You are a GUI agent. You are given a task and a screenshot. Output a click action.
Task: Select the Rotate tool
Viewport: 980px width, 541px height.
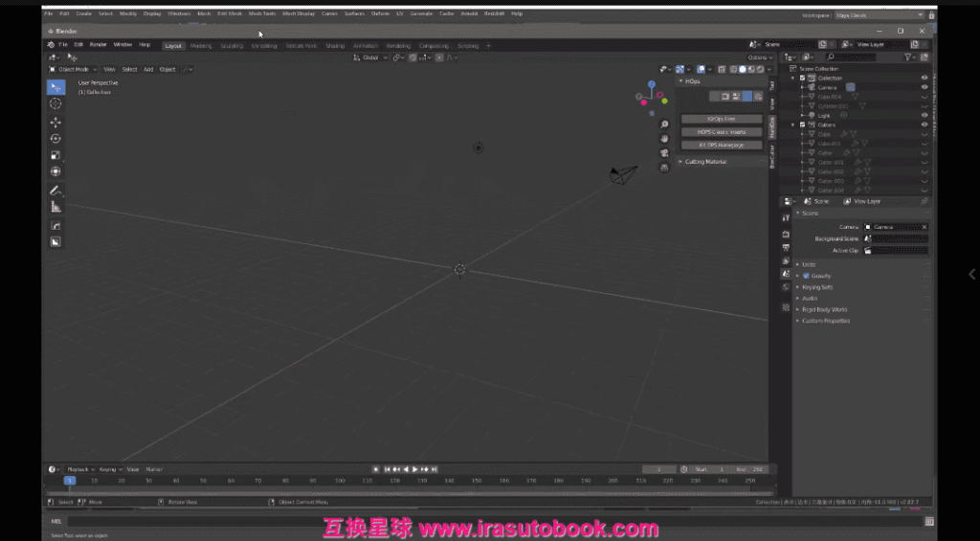[56, 139]
